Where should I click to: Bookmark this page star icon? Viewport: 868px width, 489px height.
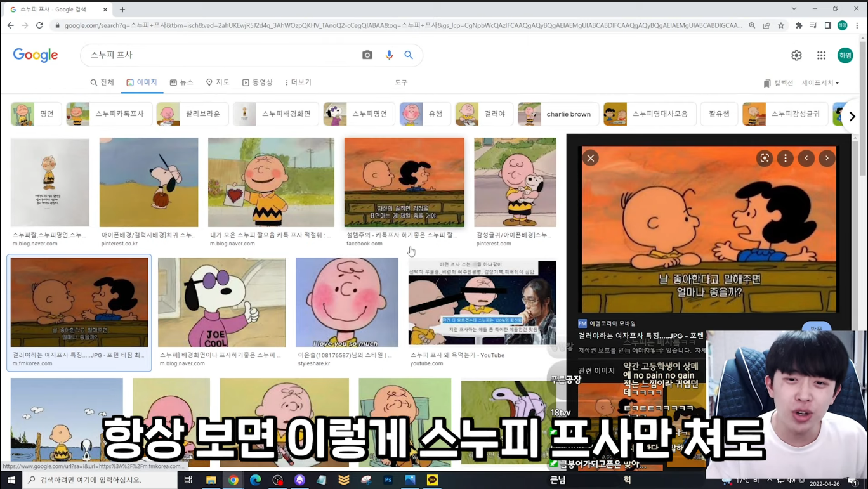pos(781,25)
